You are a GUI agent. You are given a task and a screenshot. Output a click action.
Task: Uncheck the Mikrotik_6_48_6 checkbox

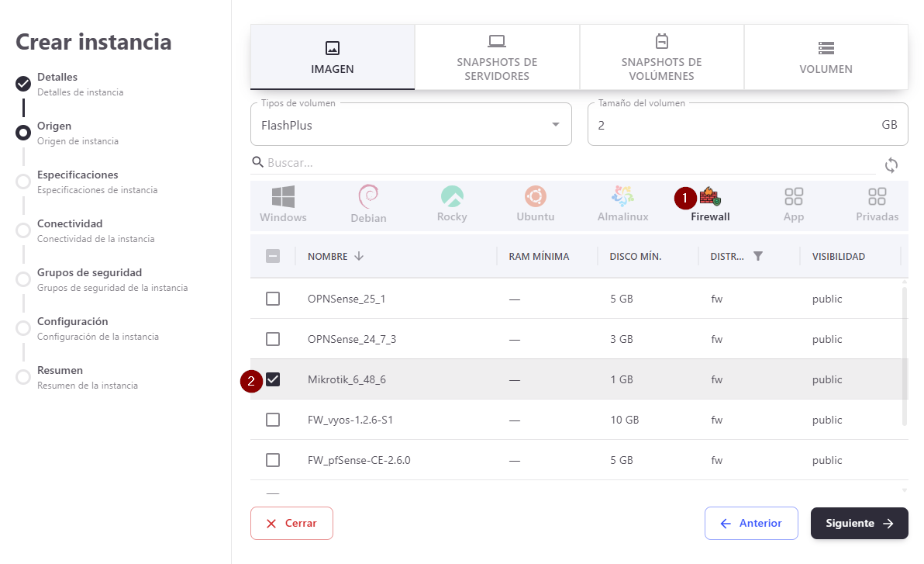pos(273,379)
